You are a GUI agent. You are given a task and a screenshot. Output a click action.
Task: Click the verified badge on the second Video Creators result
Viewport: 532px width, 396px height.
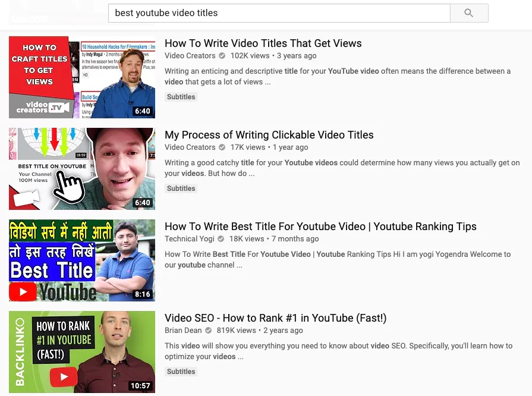221,147
